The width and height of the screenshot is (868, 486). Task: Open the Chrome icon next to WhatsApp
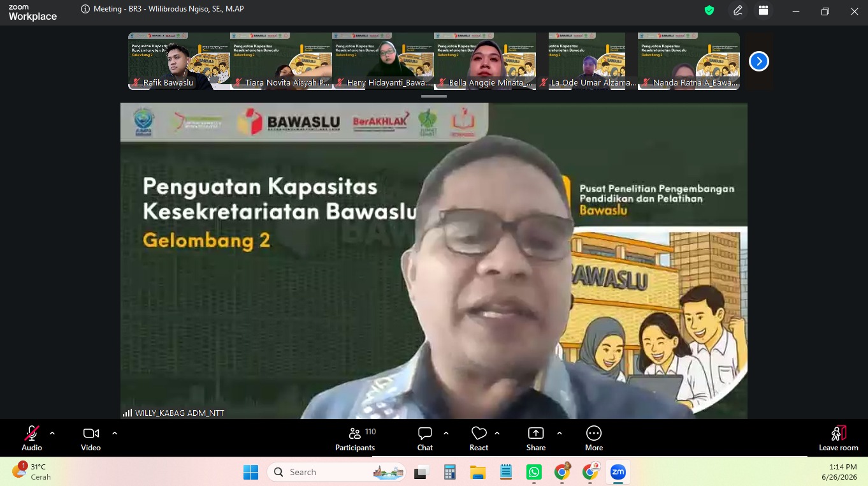(x=562, y=472)
